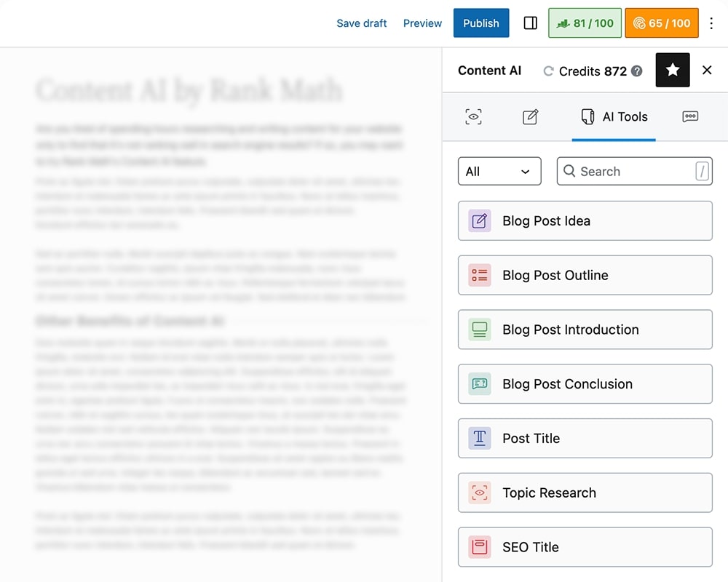Open the Blog Post Idea tool

pos(585,221)
